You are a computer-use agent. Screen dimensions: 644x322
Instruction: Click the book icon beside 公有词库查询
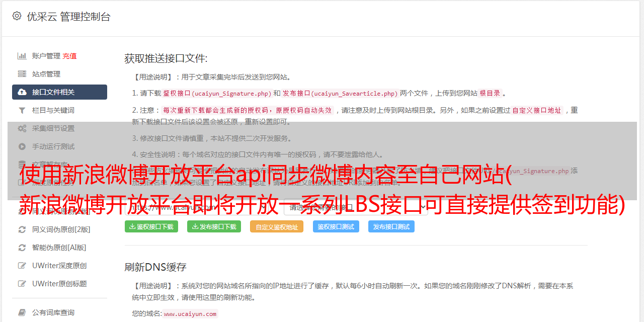(22, 312)
